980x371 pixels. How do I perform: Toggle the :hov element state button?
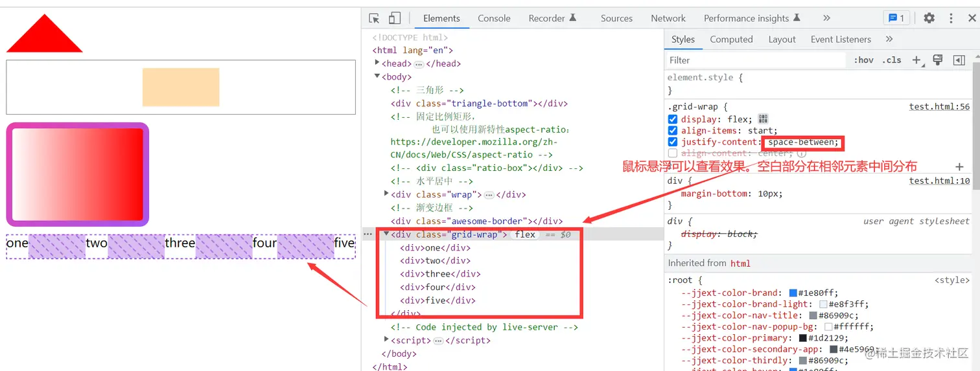pos(863,60)
